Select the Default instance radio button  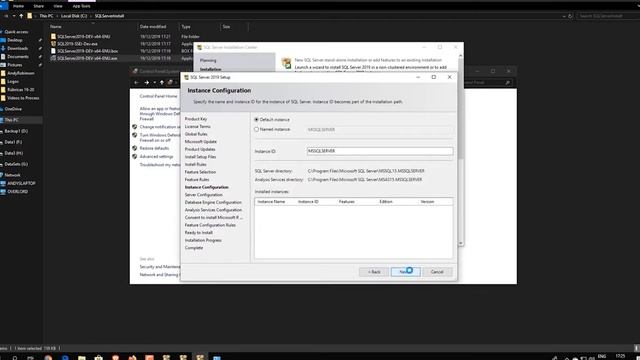click(x=256, y=120)
